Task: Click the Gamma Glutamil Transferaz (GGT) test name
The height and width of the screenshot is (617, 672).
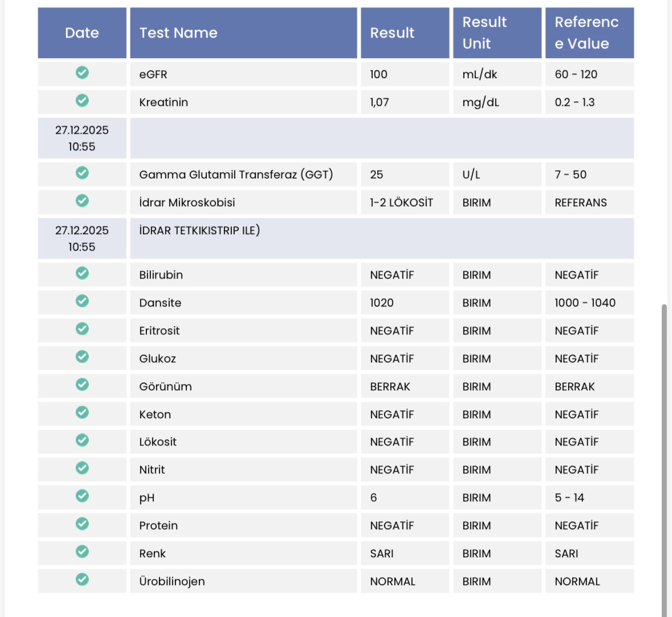Action: 235,175
